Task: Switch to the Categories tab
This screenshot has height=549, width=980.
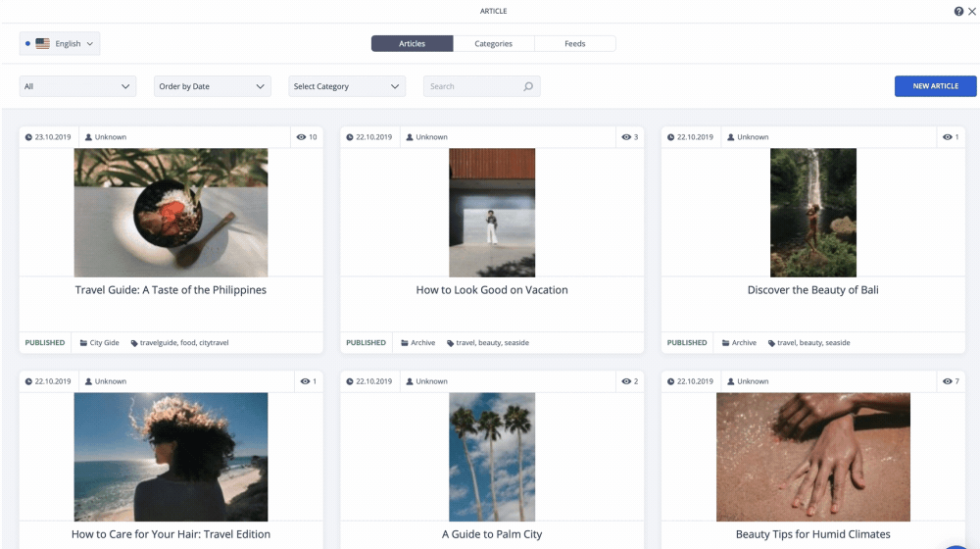Action: [493, 43]
